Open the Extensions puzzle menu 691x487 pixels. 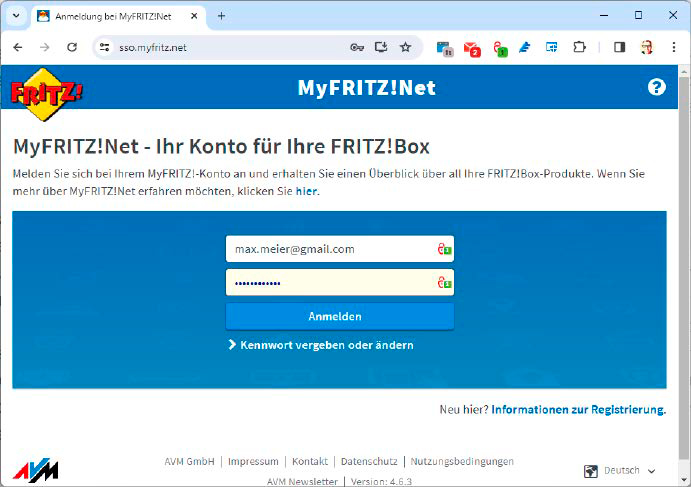click(x=579, y=47)
